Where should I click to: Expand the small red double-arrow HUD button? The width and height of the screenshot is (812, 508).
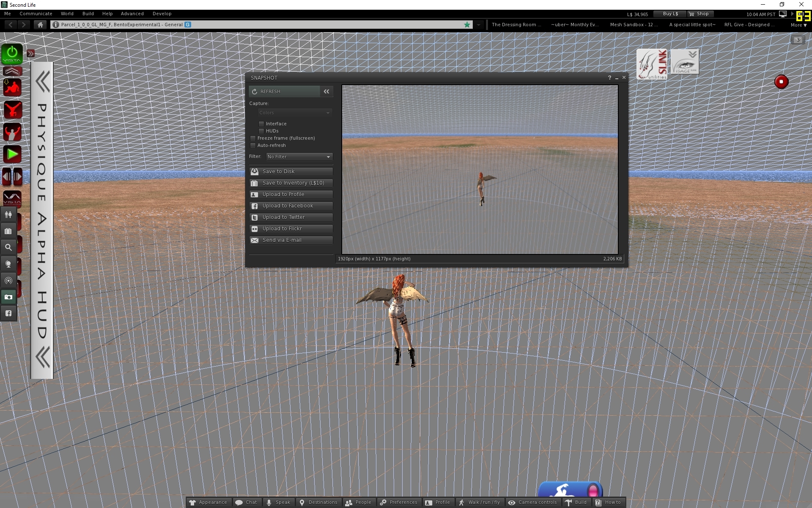click(x=31, y=53)
